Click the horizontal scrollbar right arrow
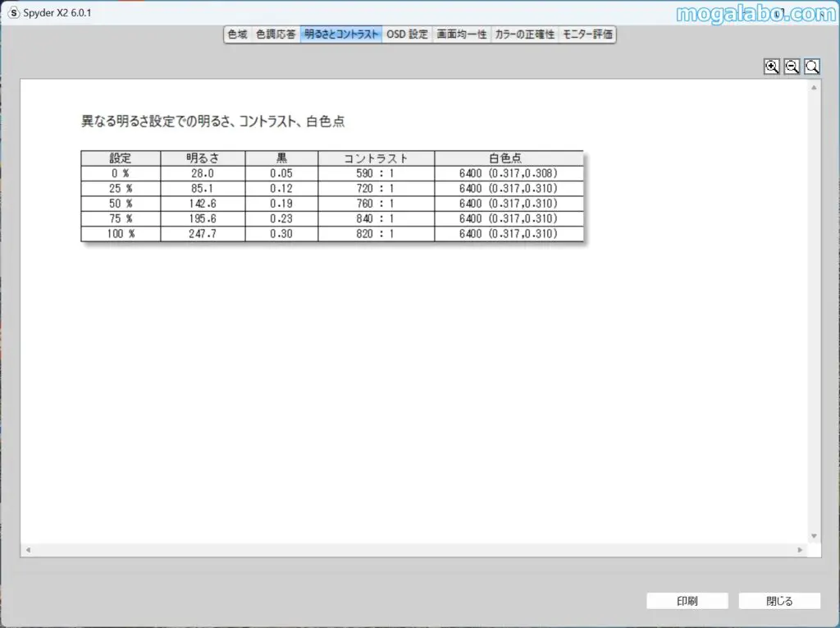This screenshot has width=840, height=628. point(801,549)
